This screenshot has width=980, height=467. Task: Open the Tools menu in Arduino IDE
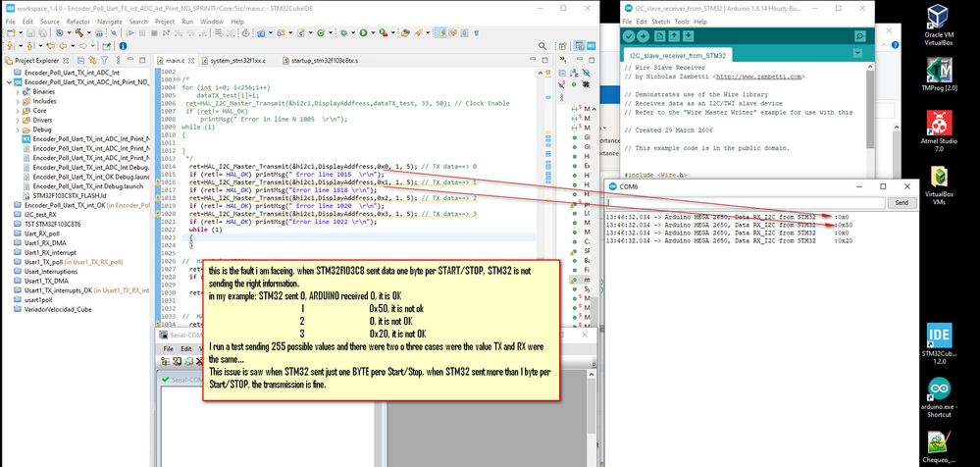pyautogui.click(x=682, y=22)
